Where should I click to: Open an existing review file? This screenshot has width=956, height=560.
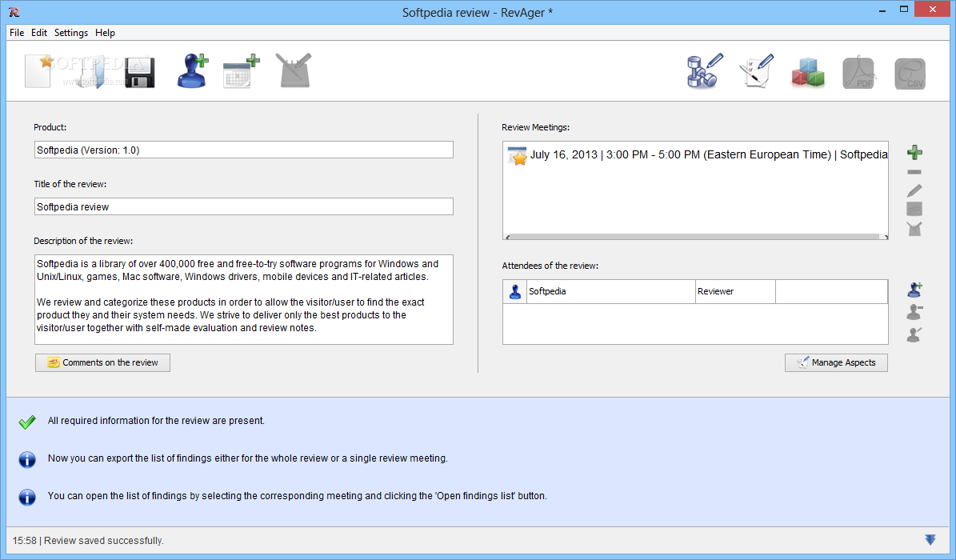(91, 72)
